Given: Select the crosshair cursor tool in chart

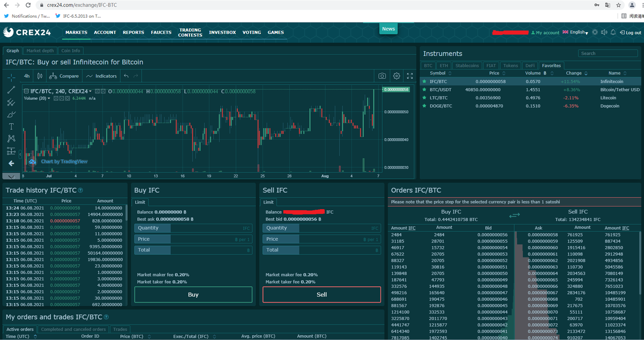Looking at the screenshot, I should click(x=11, y=77).
